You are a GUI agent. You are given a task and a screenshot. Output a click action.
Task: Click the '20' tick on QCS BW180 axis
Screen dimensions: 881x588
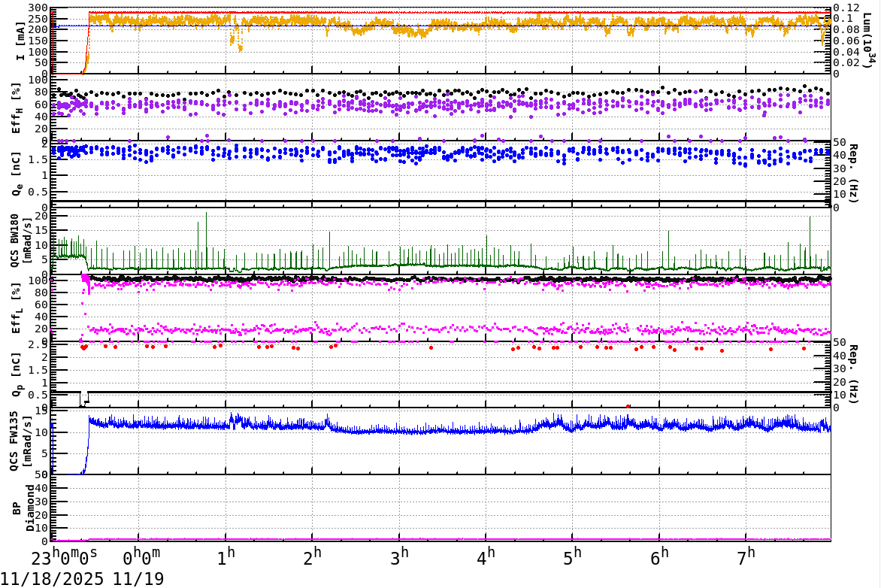click(41, 216)
